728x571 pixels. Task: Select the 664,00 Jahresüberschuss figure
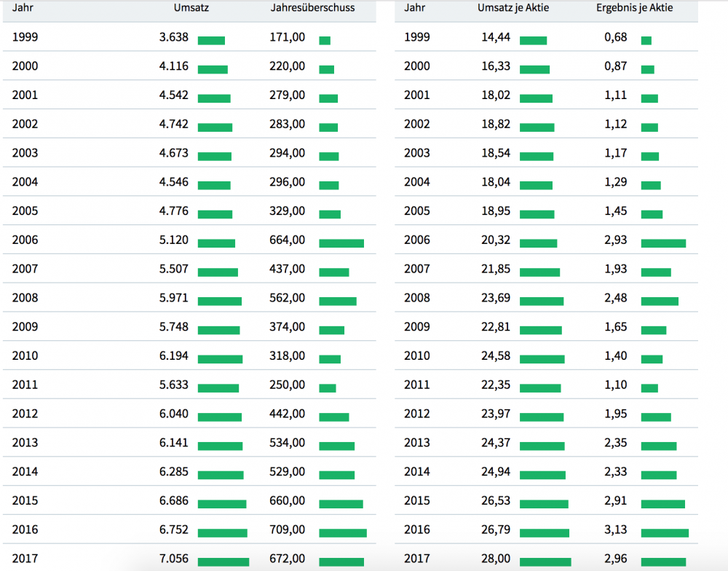[x=288, y=240]
